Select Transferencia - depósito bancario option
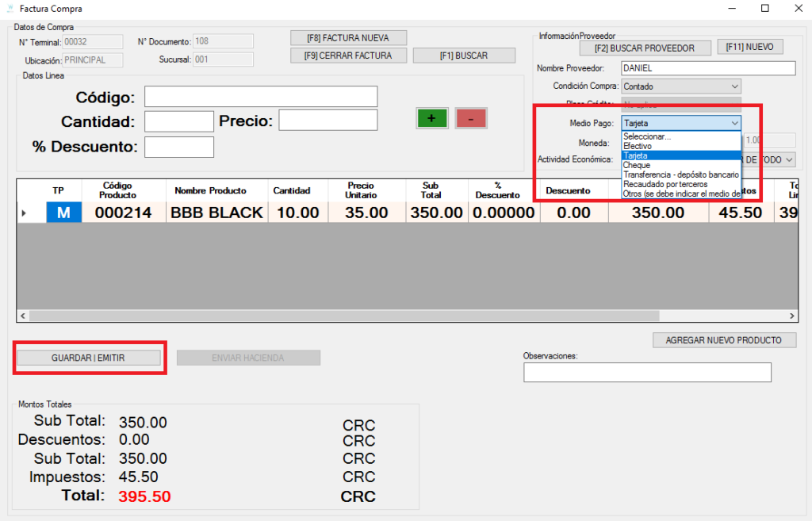812x521 pixels. pos(680,174)
